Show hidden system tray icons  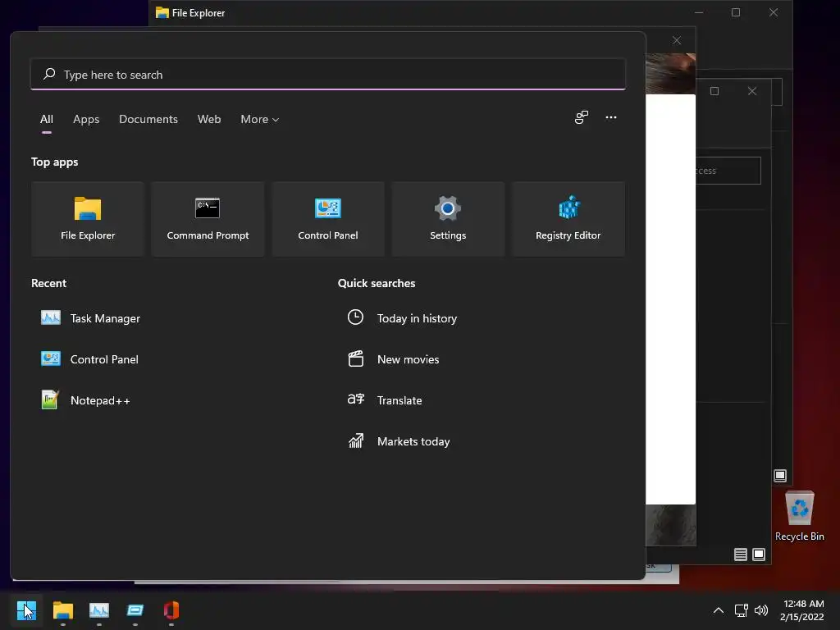pyautogui.click(x=719, y=610)
